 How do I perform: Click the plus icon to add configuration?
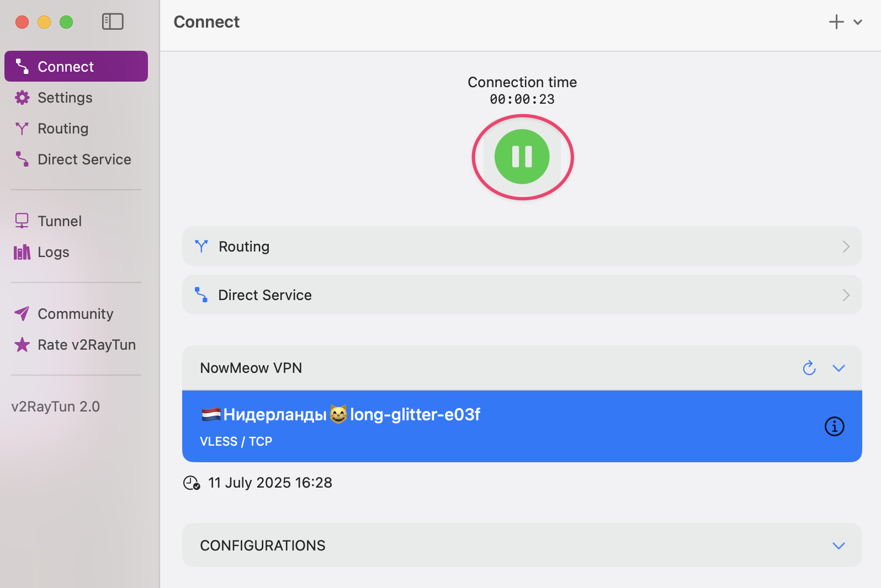(836, 22)
